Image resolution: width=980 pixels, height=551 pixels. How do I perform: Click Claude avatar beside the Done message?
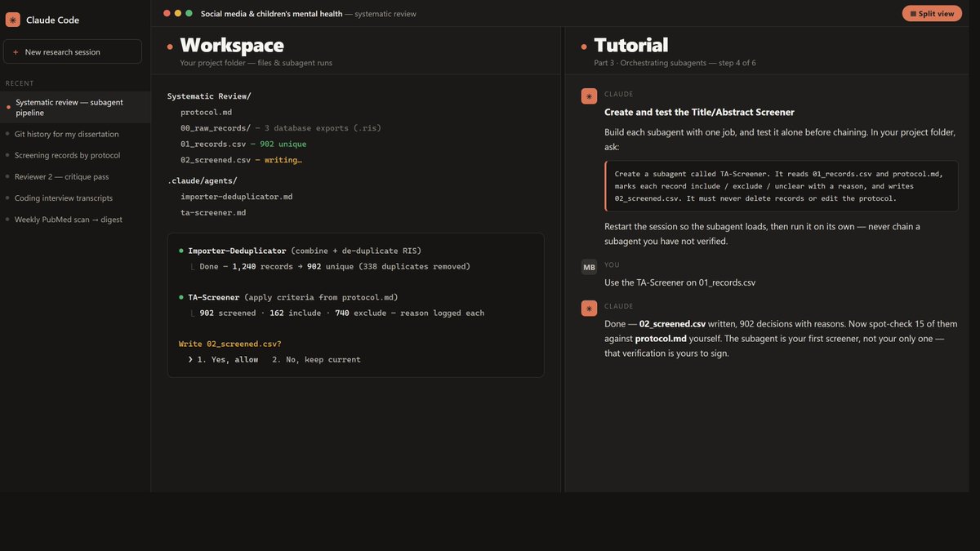[589, 308]
